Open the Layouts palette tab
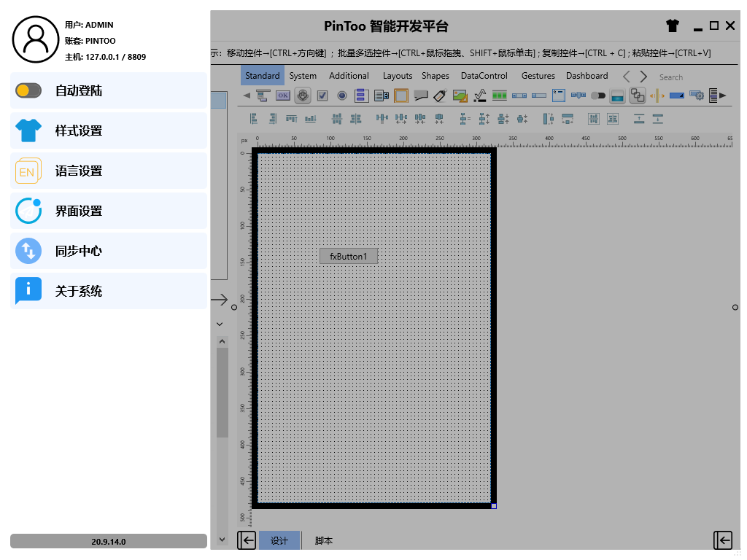Screen dimensions: 747x560 [x=398, y=76]
